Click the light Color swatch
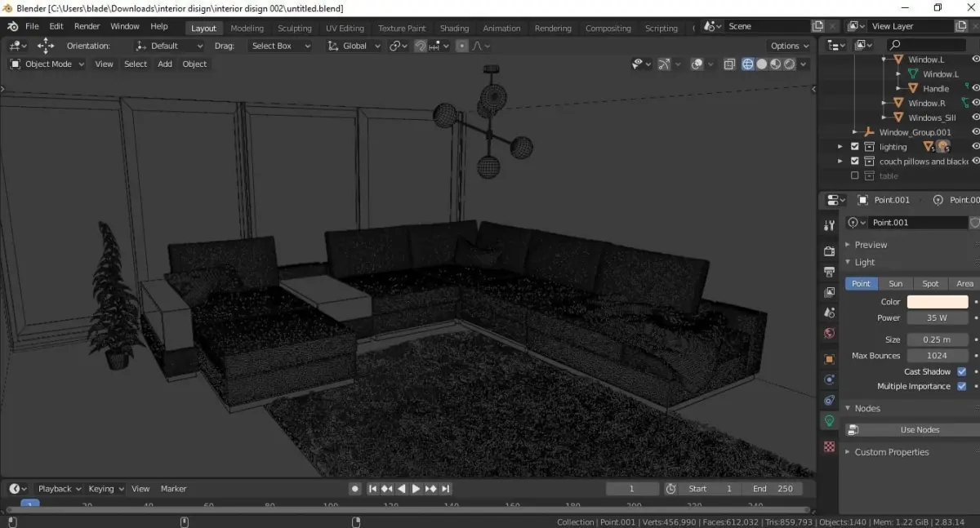The image size is (980, 528). point(938,302)
